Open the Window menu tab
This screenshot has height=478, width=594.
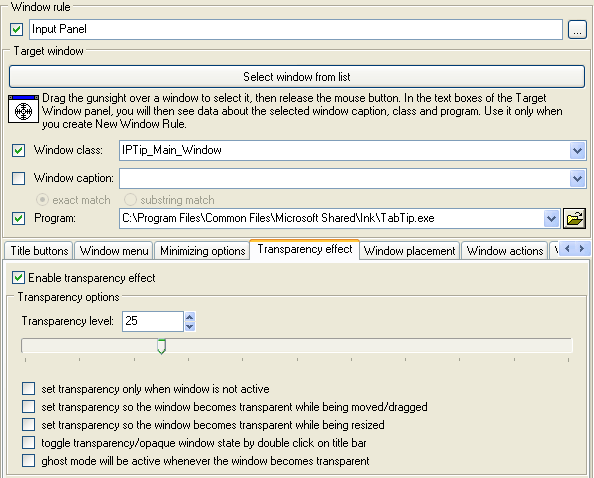pyautogui.click(x=114, y=251)
